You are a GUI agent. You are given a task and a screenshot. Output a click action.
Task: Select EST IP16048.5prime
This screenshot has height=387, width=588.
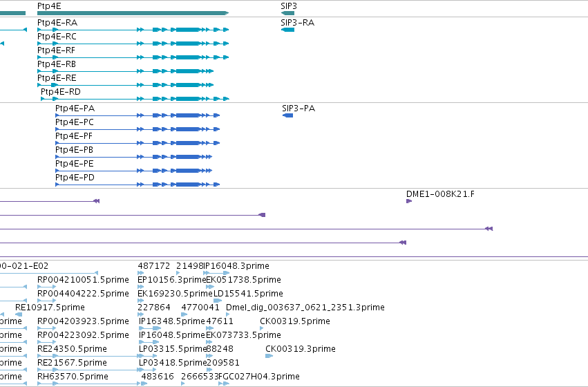point(172,335)
